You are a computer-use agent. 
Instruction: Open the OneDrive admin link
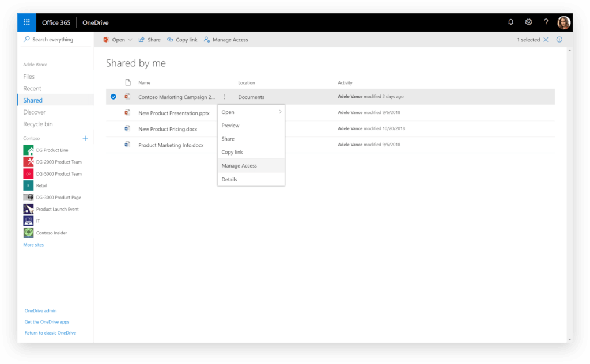pyautogui.click(x=41, y=310)
